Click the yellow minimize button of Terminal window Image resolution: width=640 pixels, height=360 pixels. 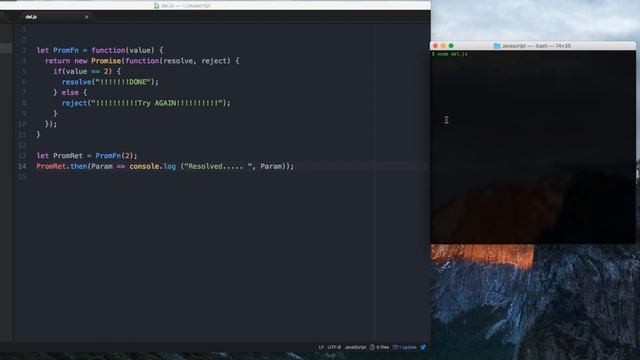(x=443, y=46)
